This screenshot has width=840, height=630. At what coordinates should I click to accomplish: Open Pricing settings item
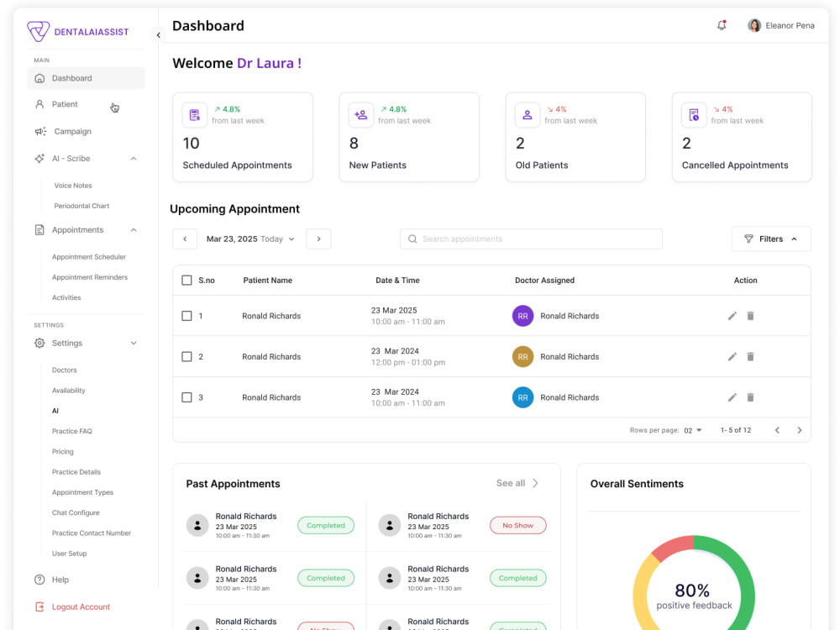click(63, 452)
